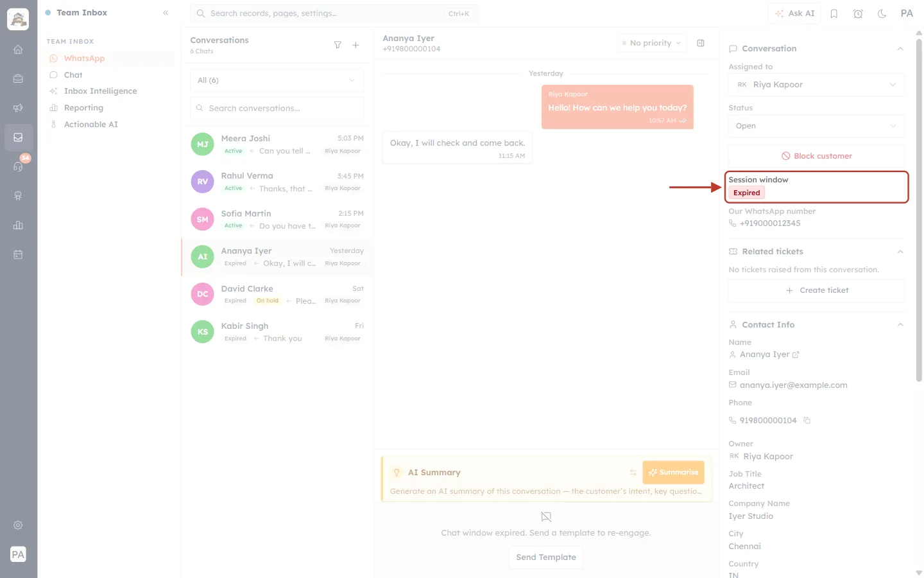This screenshot has height=578, width=924.
Task: Open the David Clarke conversation
Action: pyautogui.click(x=277, y=295)
